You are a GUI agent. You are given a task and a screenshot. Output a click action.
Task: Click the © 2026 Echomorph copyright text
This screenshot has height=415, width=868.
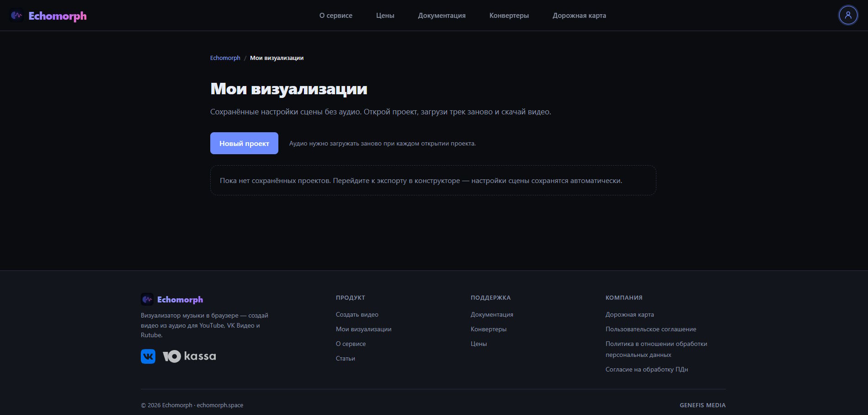192,405
